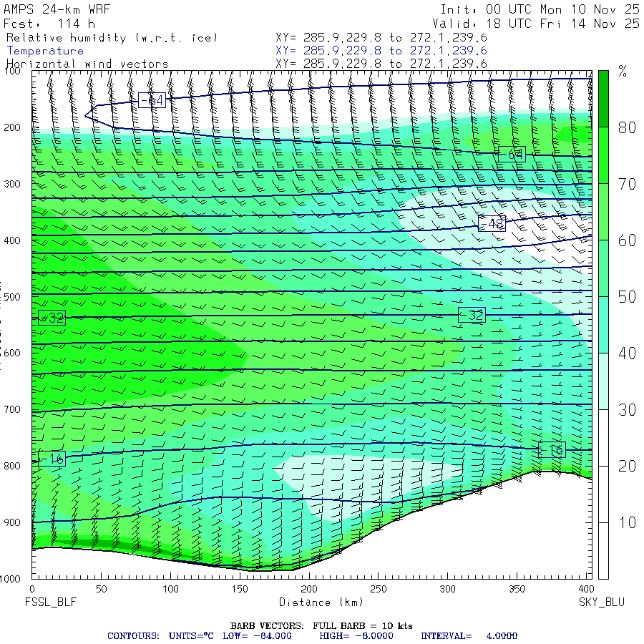Click the colorbar '70' tick label
The height and width of the screenshot is (644, 644).
pos(627,184)
